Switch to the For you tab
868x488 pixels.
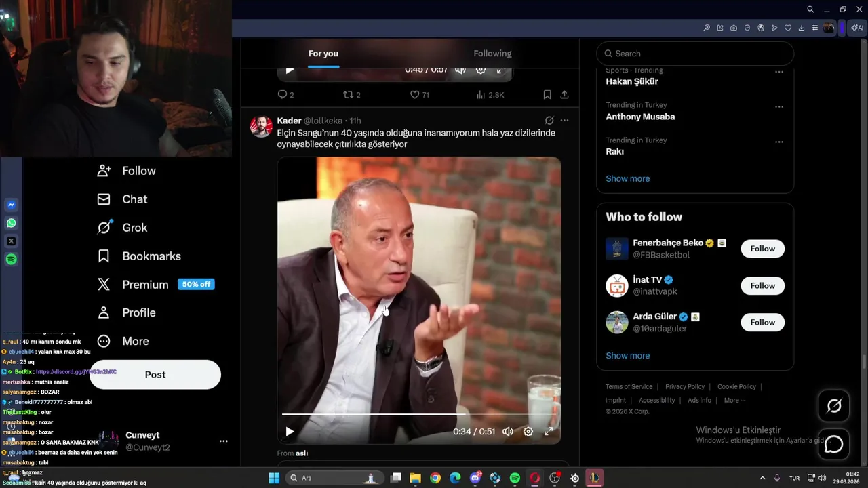tap(323, 54)
